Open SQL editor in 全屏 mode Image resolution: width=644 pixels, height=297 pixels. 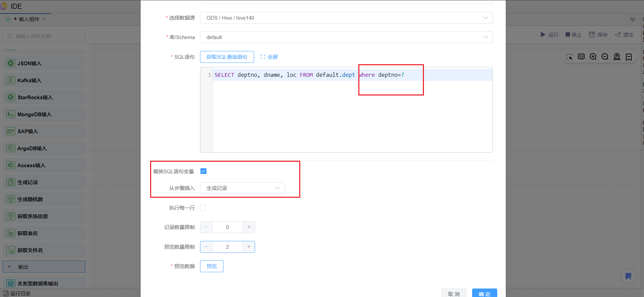coord(269,57)
